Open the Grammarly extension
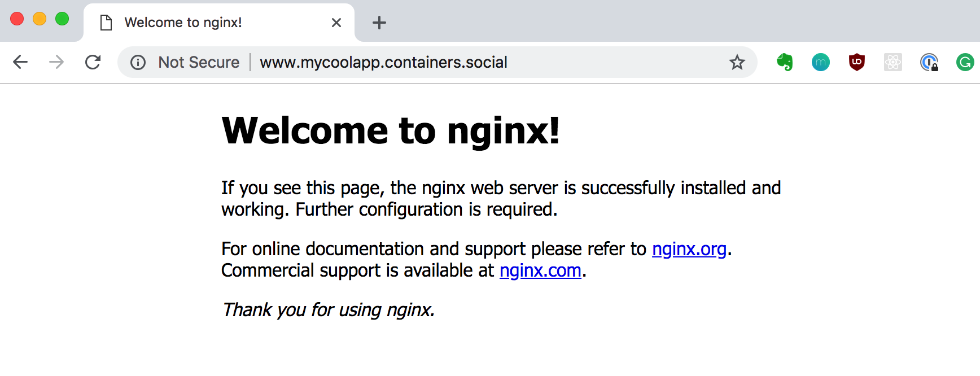The width and height of the screenshot is (980, 376). click(965, 62)
